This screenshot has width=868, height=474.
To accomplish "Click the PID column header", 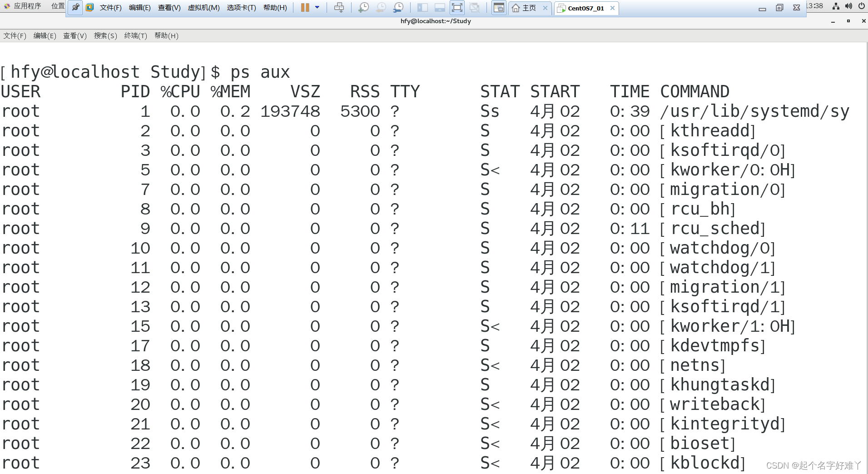I will [135, 92].
